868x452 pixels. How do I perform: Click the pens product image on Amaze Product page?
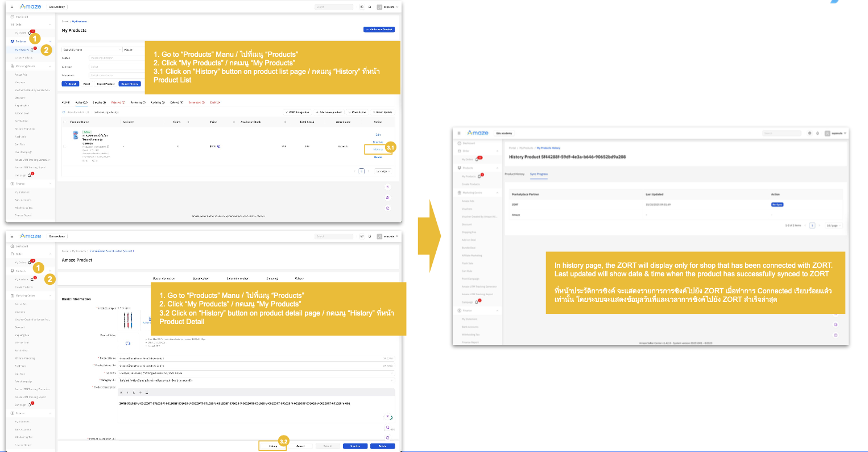(128, 321)
